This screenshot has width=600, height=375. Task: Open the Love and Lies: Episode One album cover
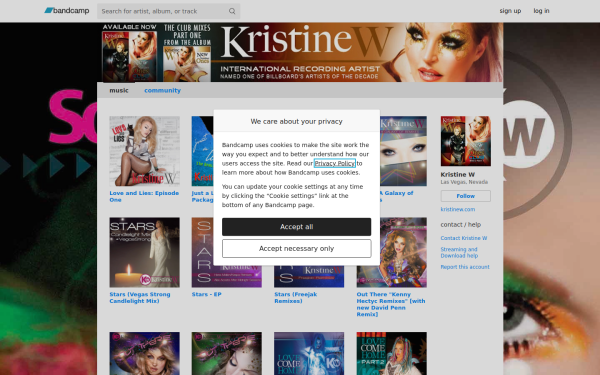coord(144,151)
